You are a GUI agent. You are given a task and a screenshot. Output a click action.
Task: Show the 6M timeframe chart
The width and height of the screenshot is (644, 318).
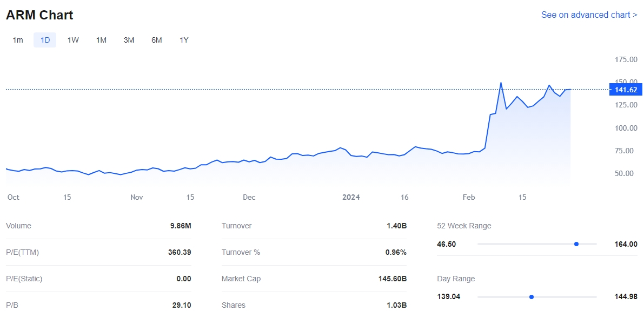[156, 40]
